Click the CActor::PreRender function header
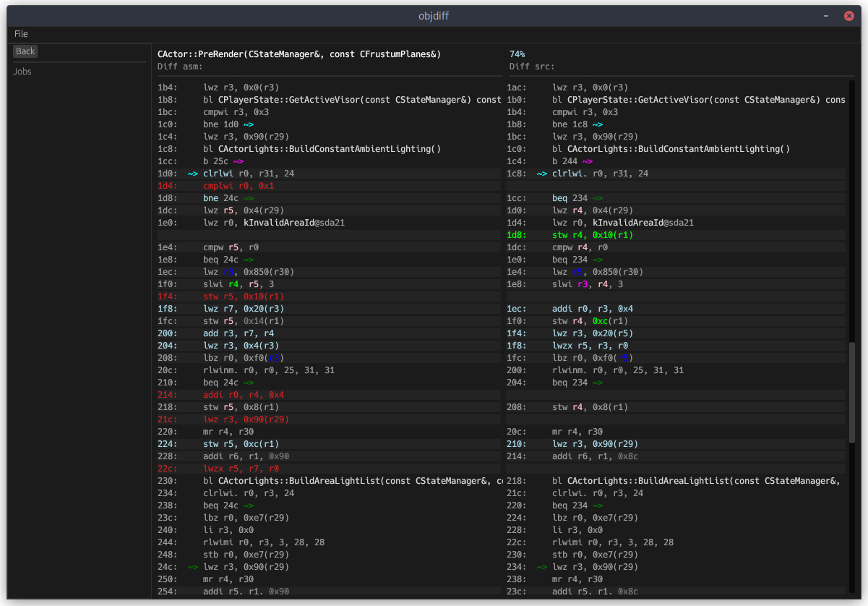The width and height of the screenshot is (868, 606). point(299,54)
